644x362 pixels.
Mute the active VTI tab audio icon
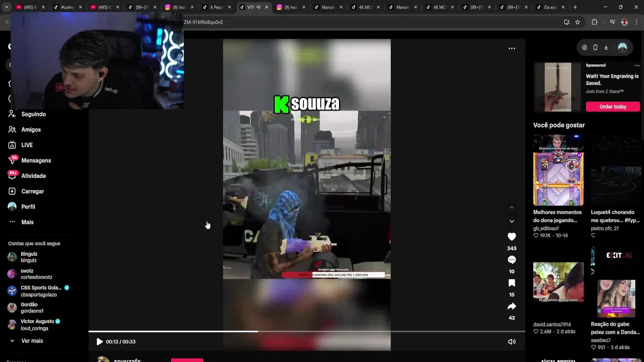point(259,7)
